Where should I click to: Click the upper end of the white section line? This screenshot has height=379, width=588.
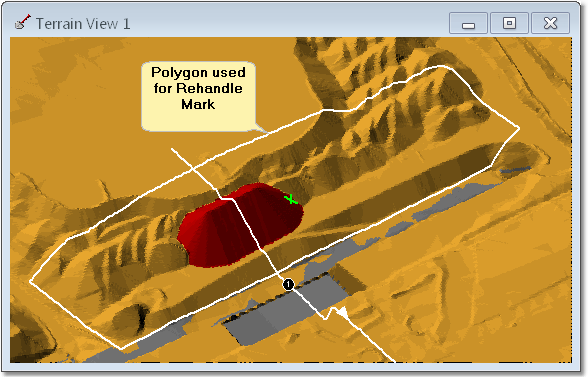click(172, 149)
